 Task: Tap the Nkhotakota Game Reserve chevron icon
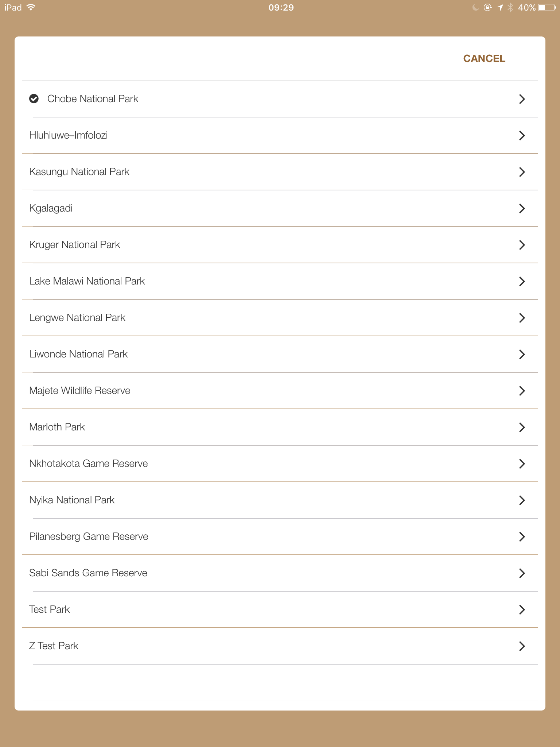point(522,464)
